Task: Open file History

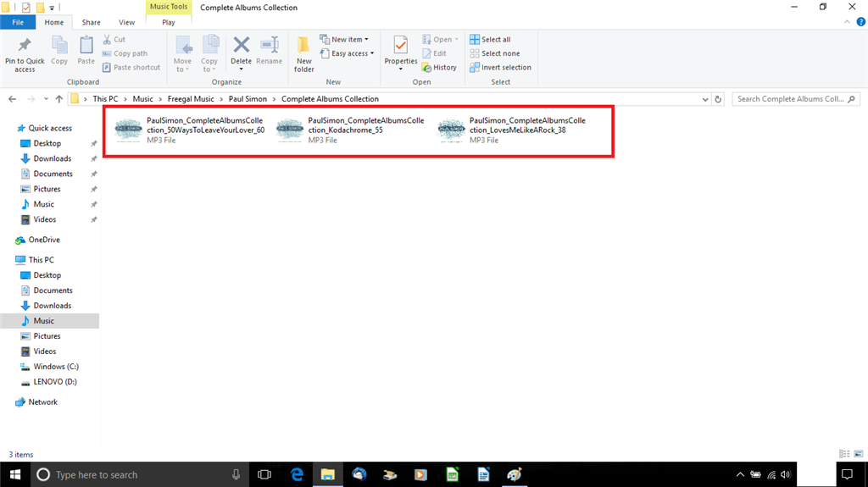Action: [440, 67]
